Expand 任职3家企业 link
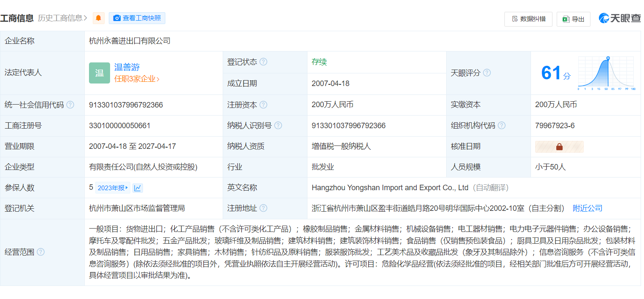This screenshot has width=644, height=299. tap(137, 79)
